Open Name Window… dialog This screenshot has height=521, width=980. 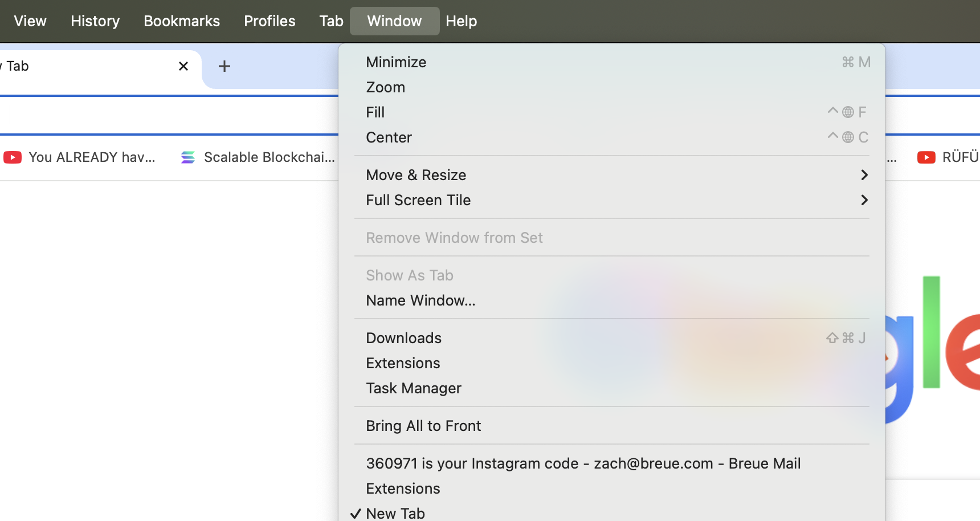click(x=420, y=300)
